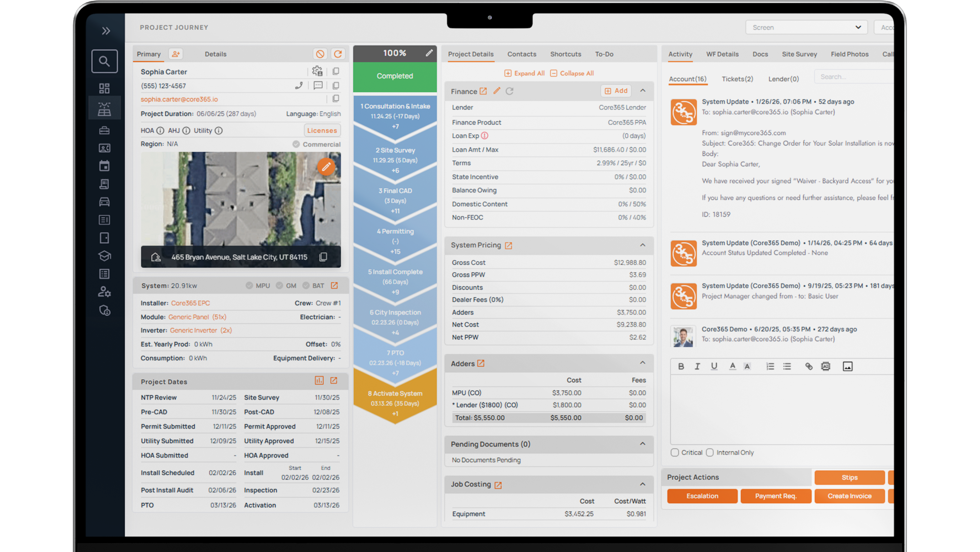This screenshot has width=980, height=552.
Task: Toggle the Commercial check indicator
Action: pyautogui.click(x=296, y=144)
